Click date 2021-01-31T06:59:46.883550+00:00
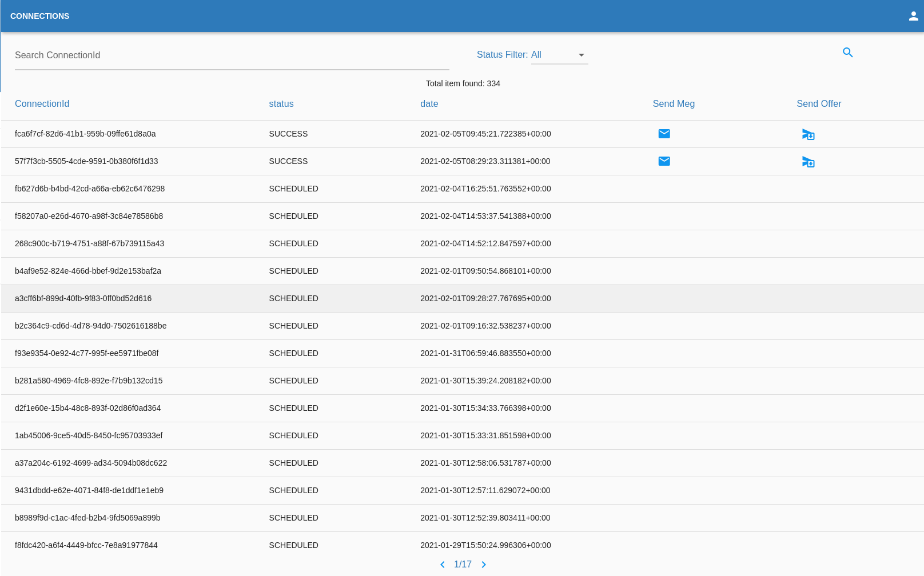This screenshot has height=576, width=924. [485, 353]
